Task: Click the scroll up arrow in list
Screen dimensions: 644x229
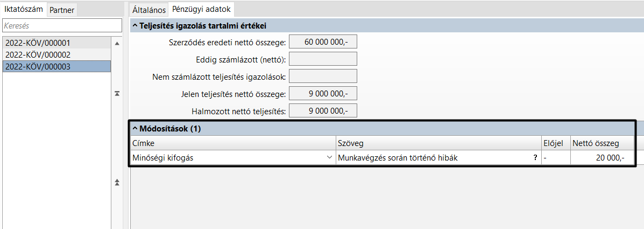Action: [117, 43]
